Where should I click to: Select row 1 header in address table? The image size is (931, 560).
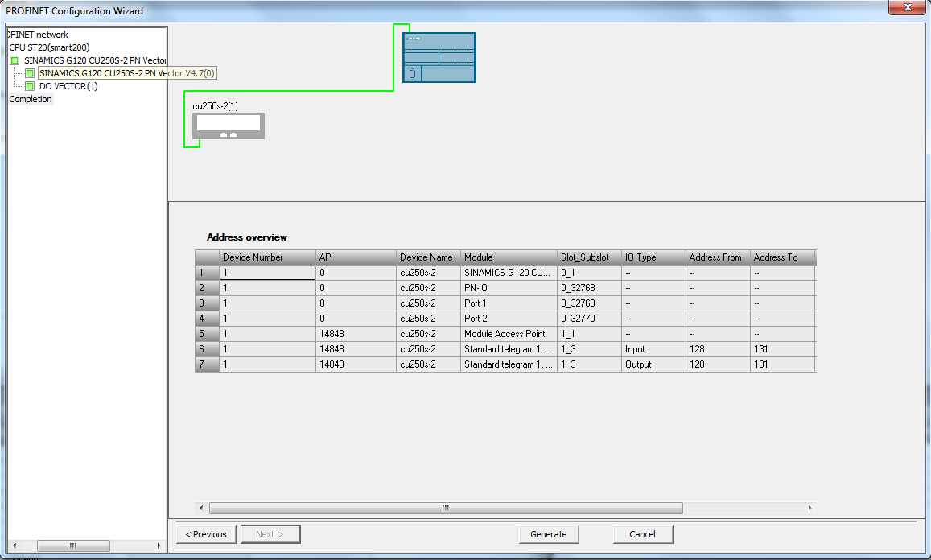[208, 273]
